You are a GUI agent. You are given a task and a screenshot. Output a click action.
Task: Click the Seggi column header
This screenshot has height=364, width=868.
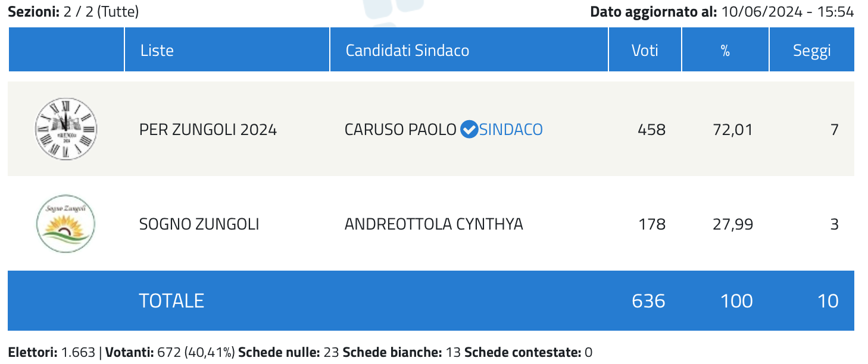click(811, 51)
